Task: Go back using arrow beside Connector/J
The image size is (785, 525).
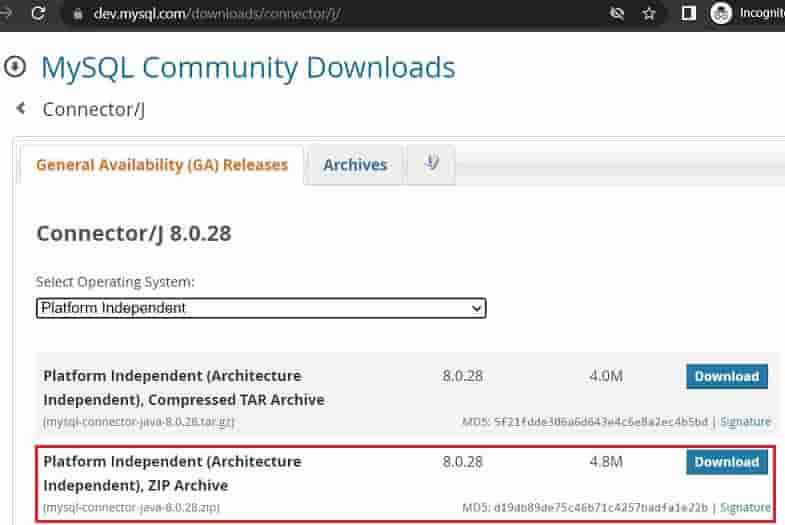Action: click(x=21, y=108)
